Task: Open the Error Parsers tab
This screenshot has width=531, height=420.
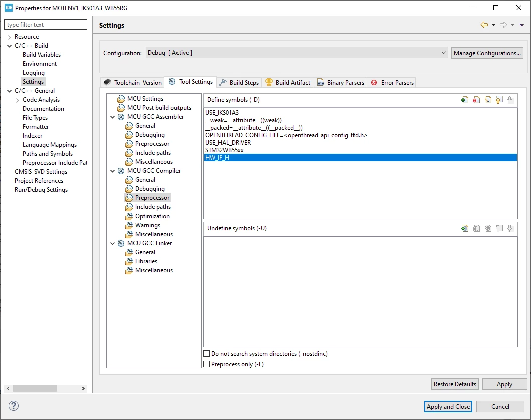Action: 392,83
